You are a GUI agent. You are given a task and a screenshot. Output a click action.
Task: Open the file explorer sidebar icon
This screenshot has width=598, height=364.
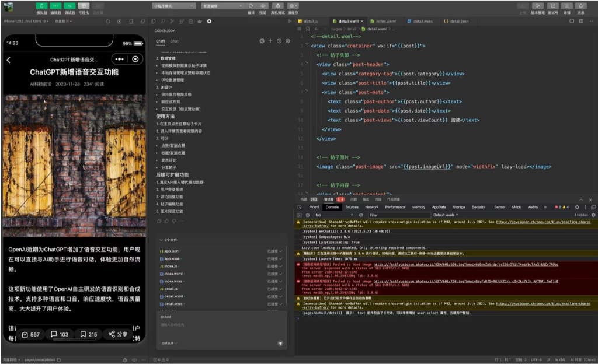tap(154, 22)
